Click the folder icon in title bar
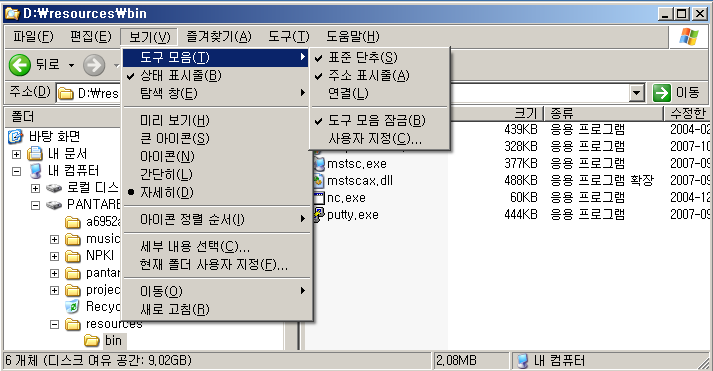Image resolution: width=713 pixels, height=371 pixels. click(11, 14)
